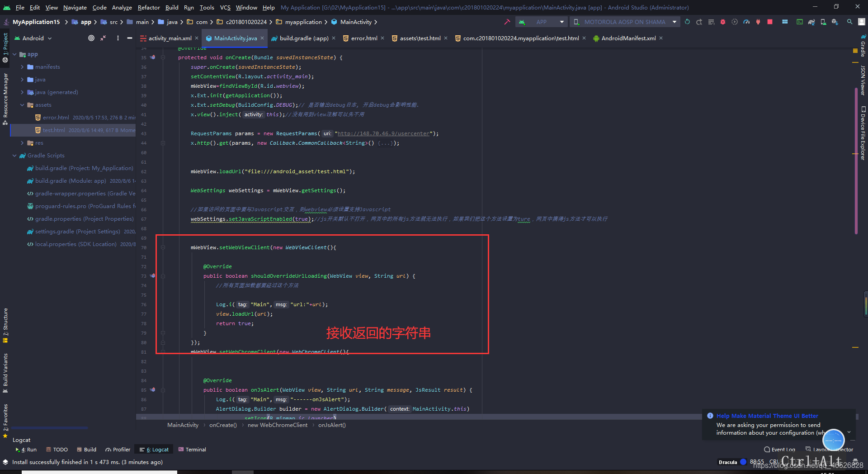
Task: Click the usercenter URL link in code
Action: [x=383, y=133]
